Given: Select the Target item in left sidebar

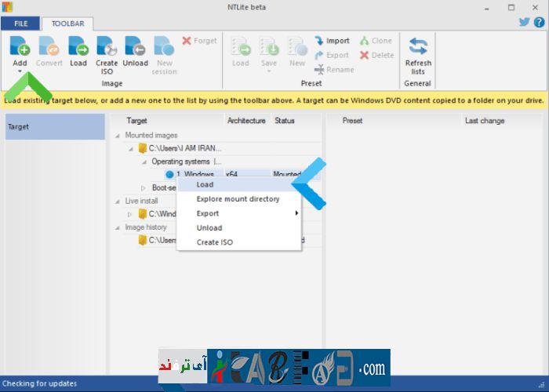Looking at the screenshot, I should click(x=55, y=127).
